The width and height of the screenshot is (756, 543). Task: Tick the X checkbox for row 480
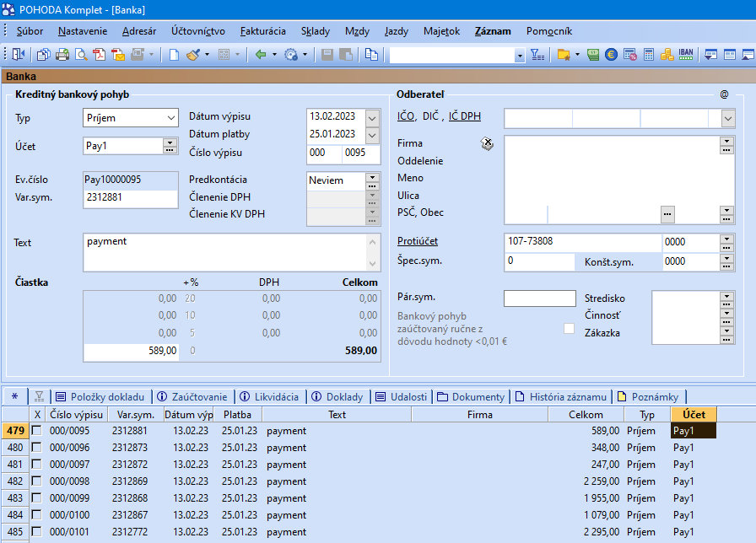coord(36,447)
